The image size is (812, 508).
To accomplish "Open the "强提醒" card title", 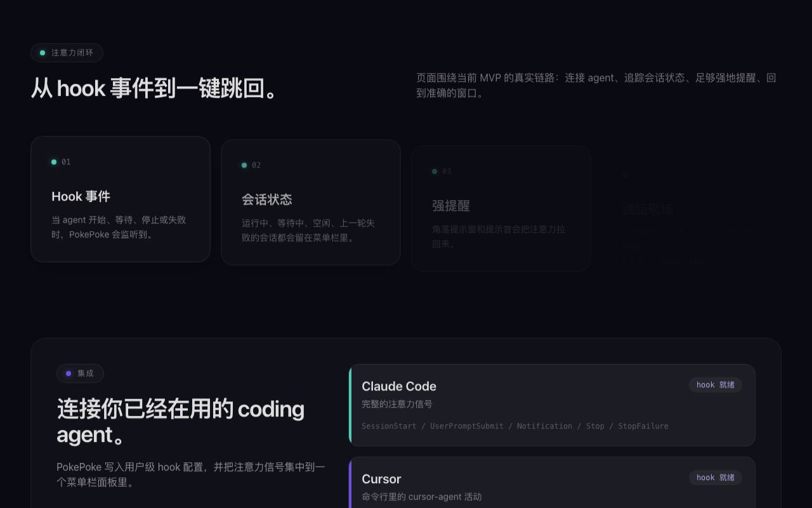I will click(451, 206).
